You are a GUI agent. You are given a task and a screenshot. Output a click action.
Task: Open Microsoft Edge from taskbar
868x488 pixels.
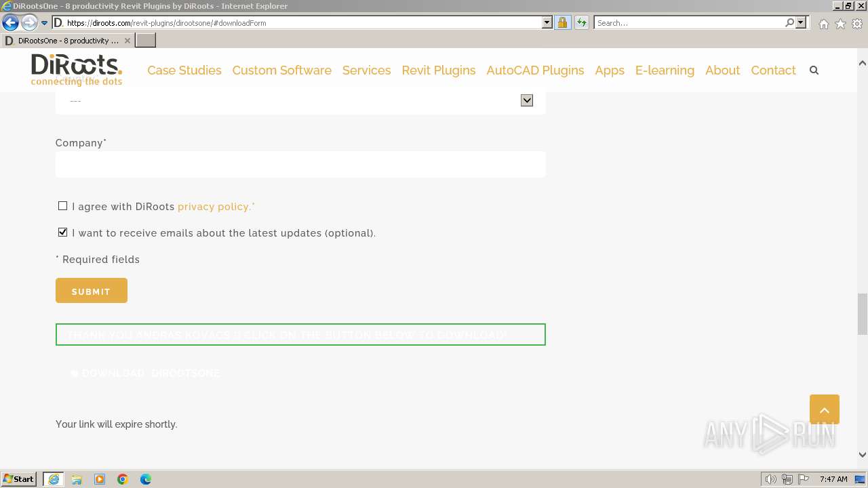click(146, 479)
